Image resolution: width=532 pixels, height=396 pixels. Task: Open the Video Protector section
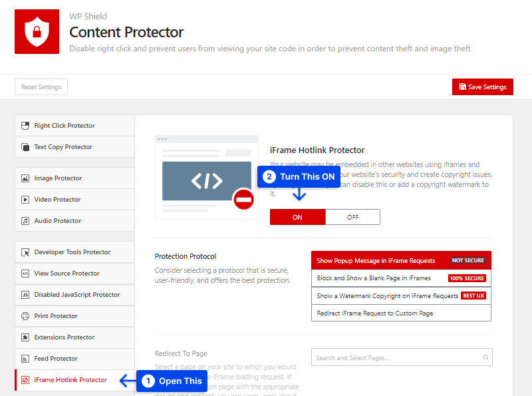click(74, 200)
